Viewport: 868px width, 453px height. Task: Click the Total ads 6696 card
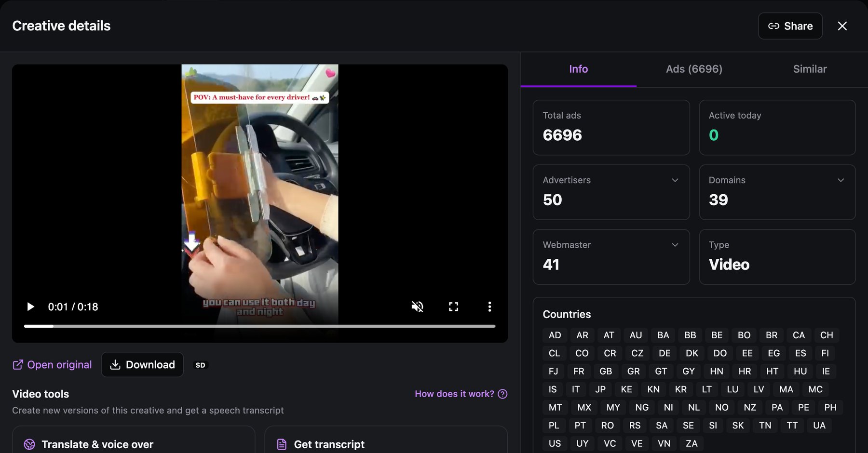tap(611, 128)
